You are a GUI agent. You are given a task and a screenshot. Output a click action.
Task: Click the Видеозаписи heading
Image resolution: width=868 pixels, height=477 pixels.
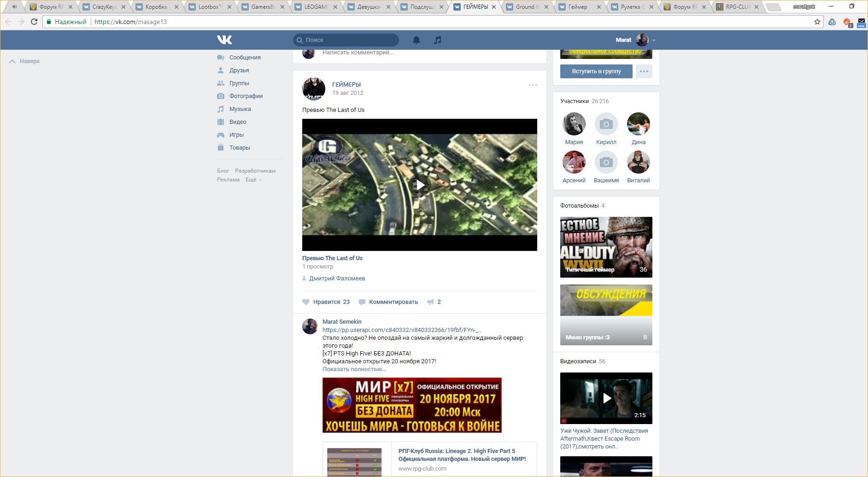pos(578,361)
